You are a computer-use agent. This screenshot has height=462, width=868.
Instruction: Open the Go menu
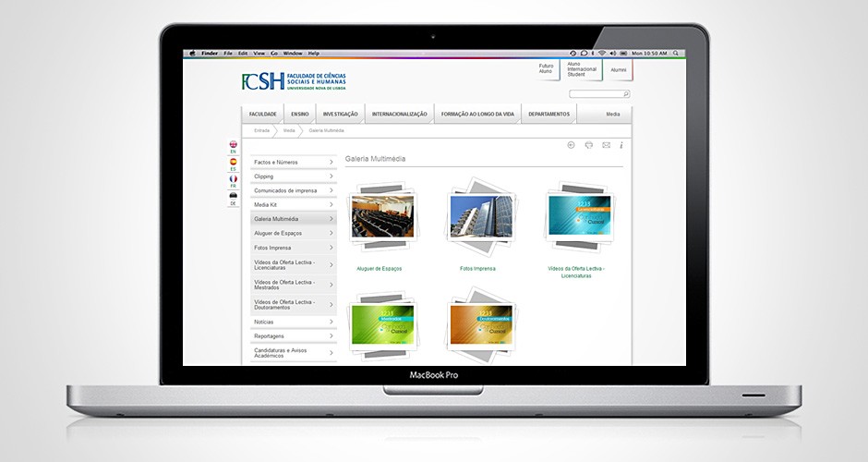point(274,54)
